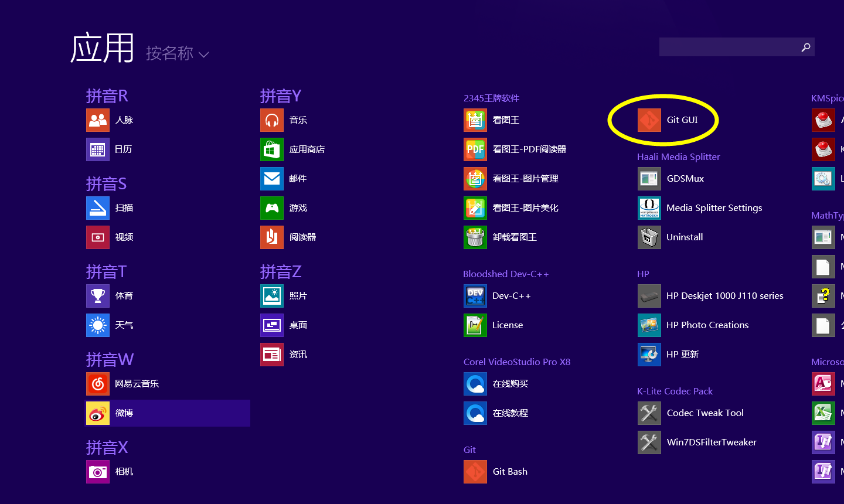This screenshot has width=844, height=504.
Task: Open the 人脉 (People) app icon
Action: (98, 120)
